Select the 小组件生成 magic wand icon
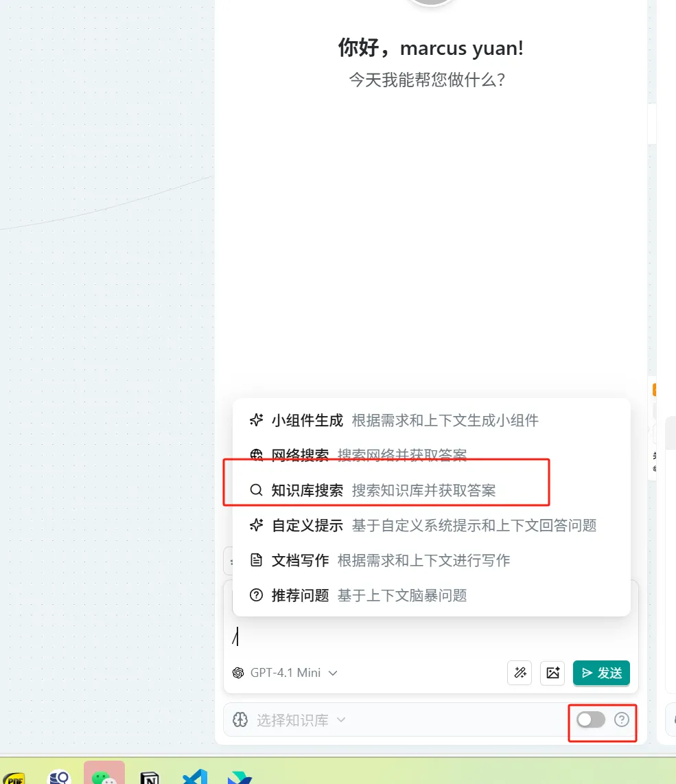 [x=256, y=420]
